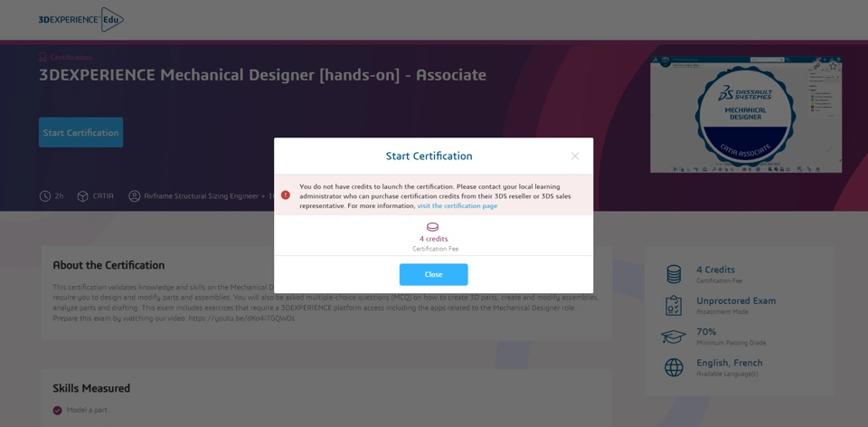
Task: Click the Unproctored Exam clipboard icon
Action: tap(674, 306)
